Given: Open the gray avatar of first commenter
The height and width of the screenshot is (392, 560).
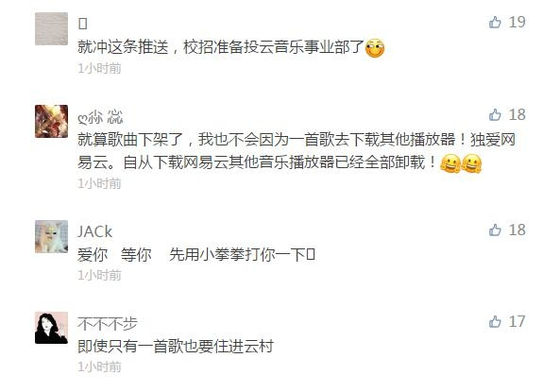Looking at the screenshot, I should [x=51, y=28].
